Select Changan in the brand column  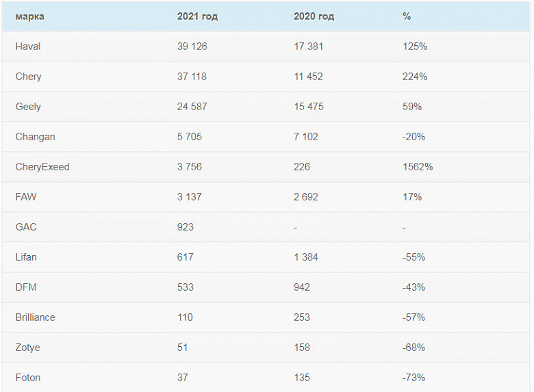point(36,137)
